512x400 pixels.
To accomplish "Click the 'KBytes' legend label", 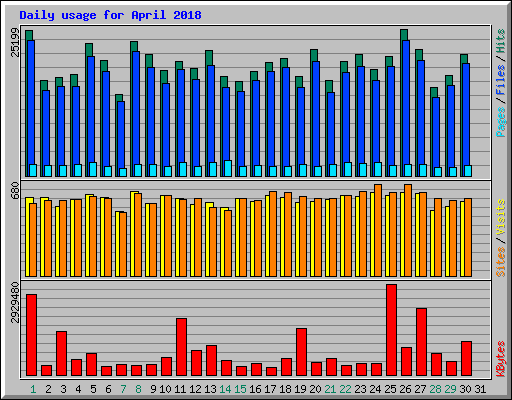I will point(501,359).
